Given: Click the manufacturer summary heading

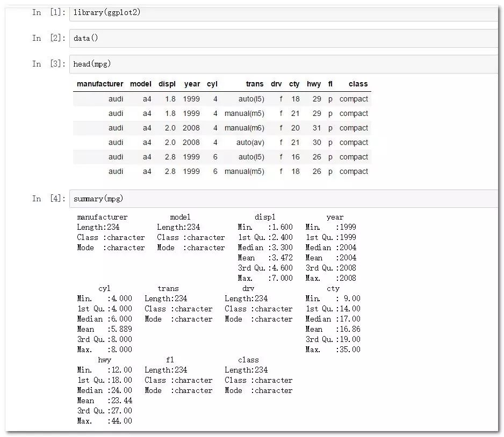Looking at the screenshot, I should (x=102, y=217).
